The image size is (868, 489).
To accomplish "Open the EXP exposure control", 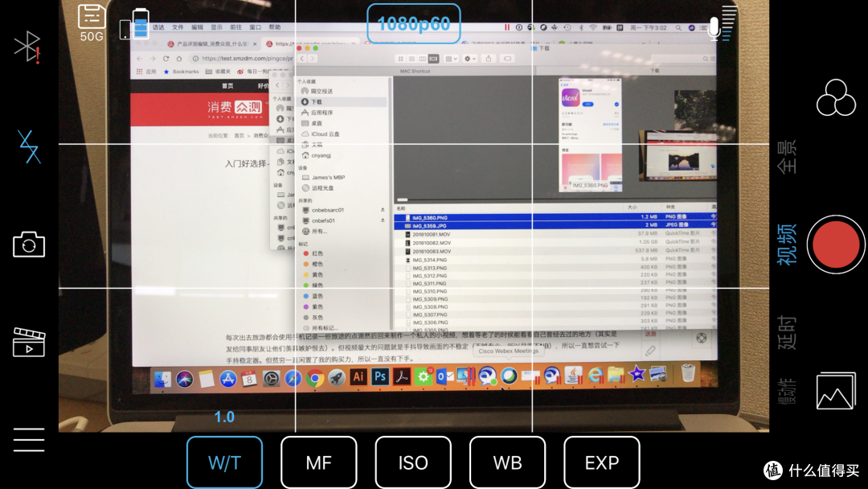I will point(602,462).
